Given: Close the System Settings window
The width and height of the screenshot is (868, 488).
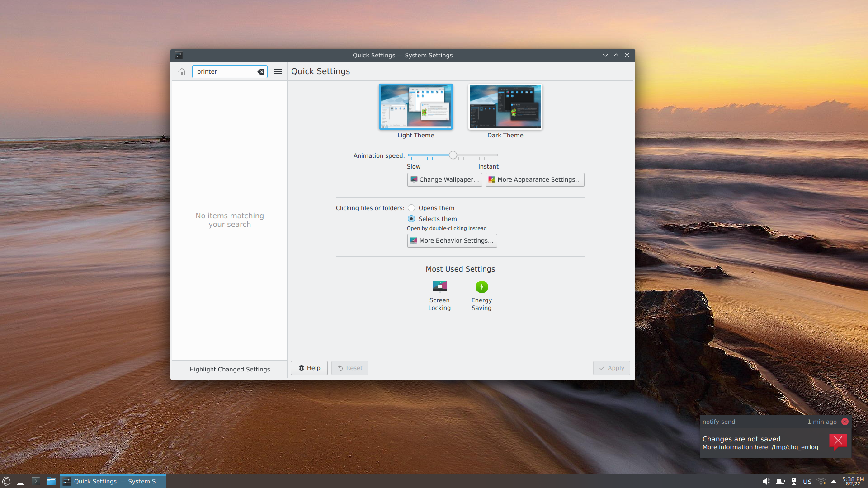Looking at the screenshot, I should tap(627, 55).
